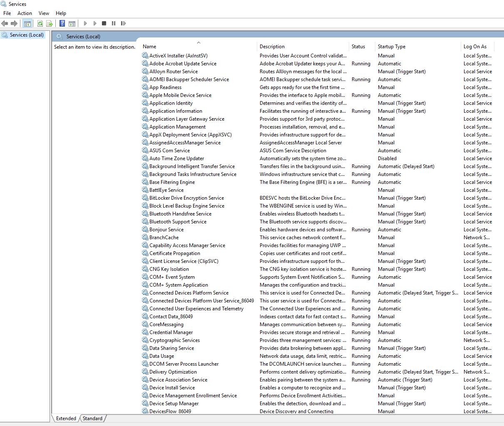Click the Refresh toolbar icon
Viewport: 504px width, 426px height.
tap(40, 23)
